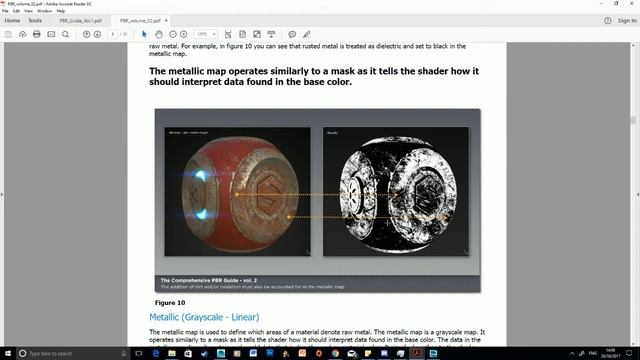Click the red sphere base color image
Image resolution: width=640 pixels, height=360 pixels.
(x=238, y=191)
